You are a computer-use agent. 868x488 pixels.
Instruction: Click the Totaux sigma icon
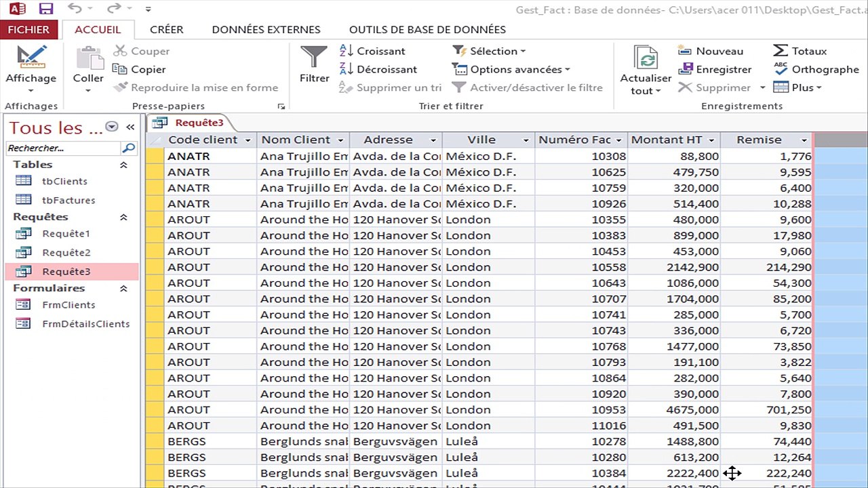pos(781,51)
